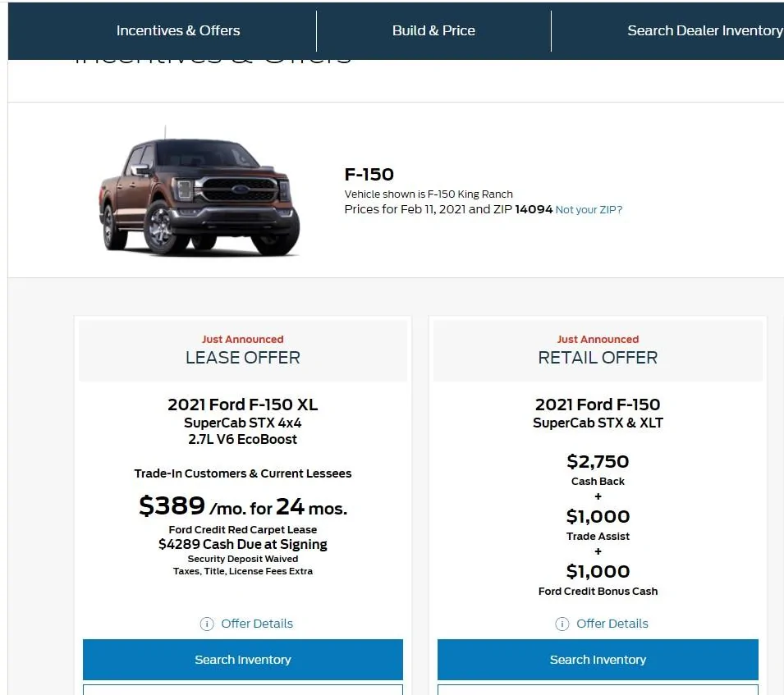
Task: Select the SuperCab STX & XLT retail title
Action: [x=598, y=423]
